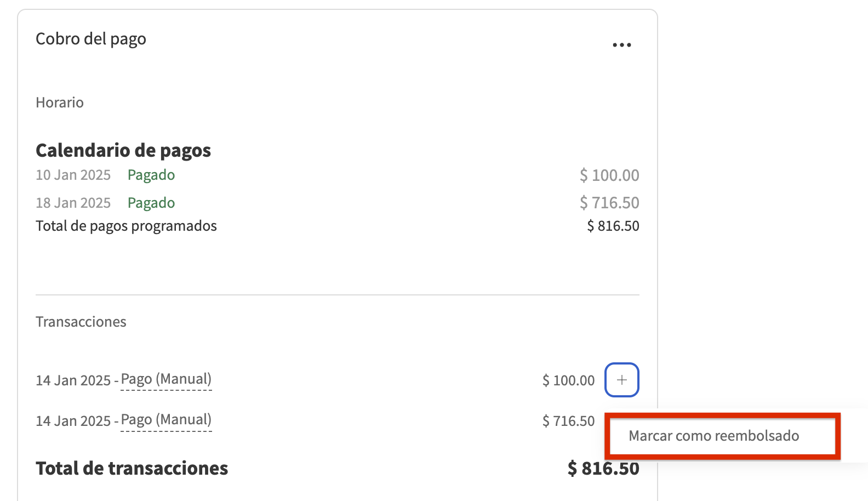The image size is (868, 501).
Task: Click the plus button beside the $100.00 transaction
Action: (x=622, y=380)
